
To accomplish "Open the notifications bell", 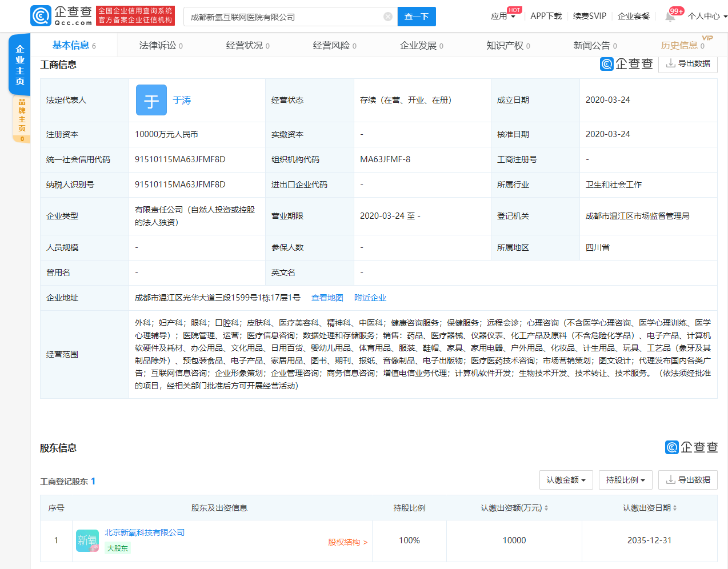I will 670,17.
